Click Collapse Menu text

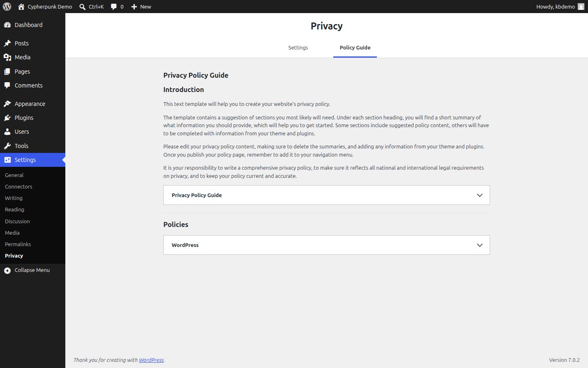coord(32,270)
